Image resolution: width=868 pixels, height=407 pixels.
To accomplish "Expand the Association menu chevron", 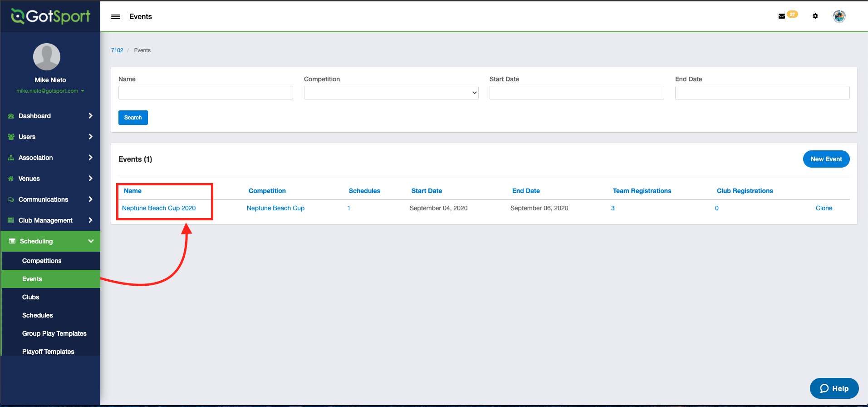I will point(90,158).
